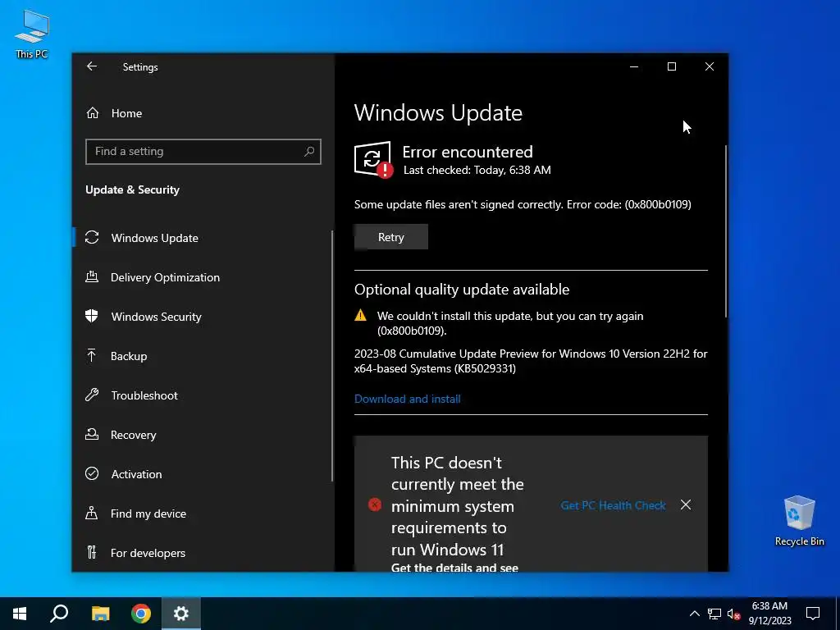Open Get PC Health Check link
The width and height of the screenshot is (840, 630).
pos(613,505)
